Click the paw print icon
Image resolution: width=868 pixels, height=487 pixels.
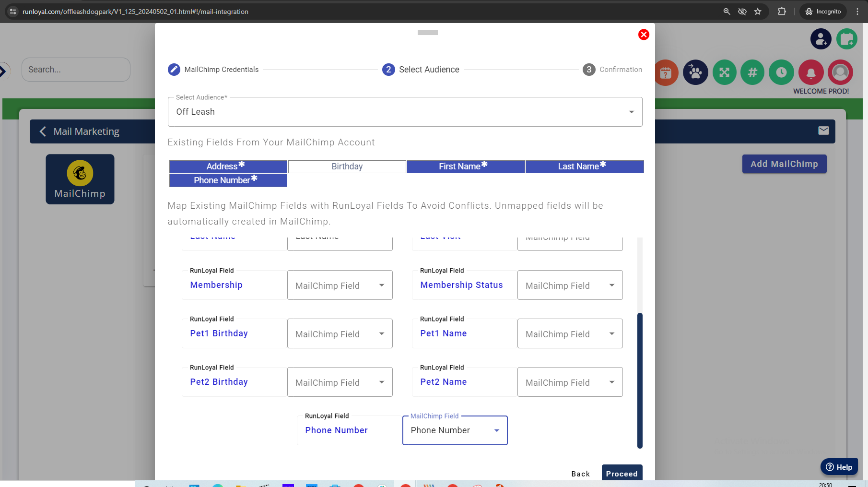click(x=695, y=72)
